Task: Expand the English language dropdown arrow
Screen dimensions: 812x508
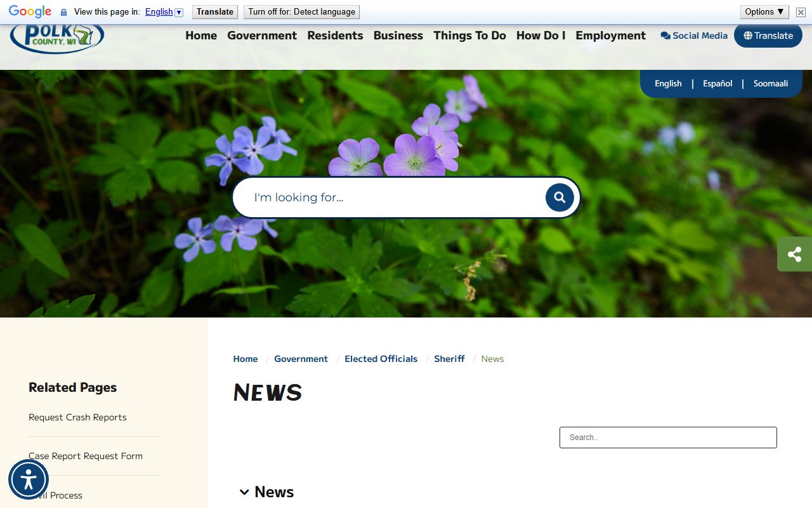Action: click(179, 12)
